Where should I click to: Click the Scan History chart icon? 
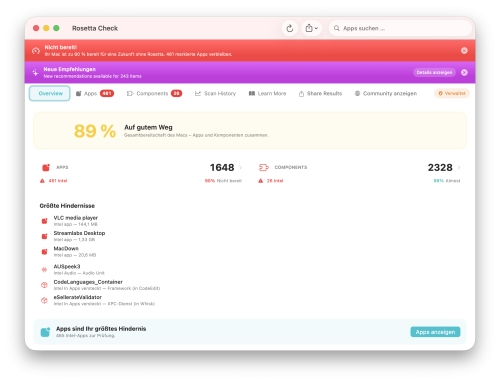click(198, 93)
